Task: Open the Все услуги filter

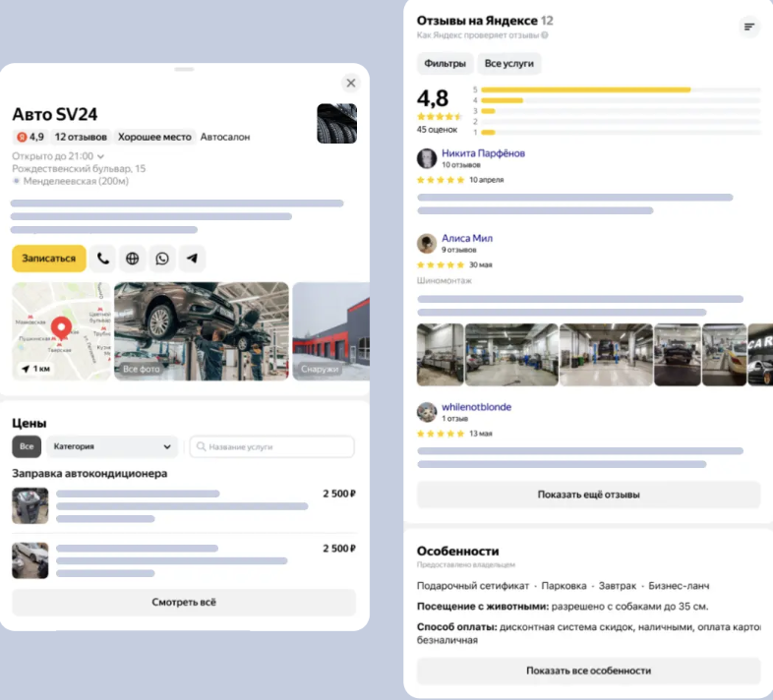Action: tap(508, 64)
